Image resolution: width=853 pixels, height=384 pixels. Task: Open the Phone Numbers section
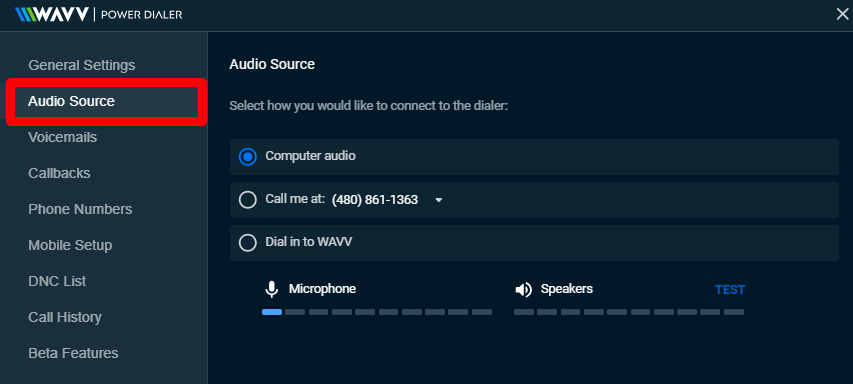(80, 209)
